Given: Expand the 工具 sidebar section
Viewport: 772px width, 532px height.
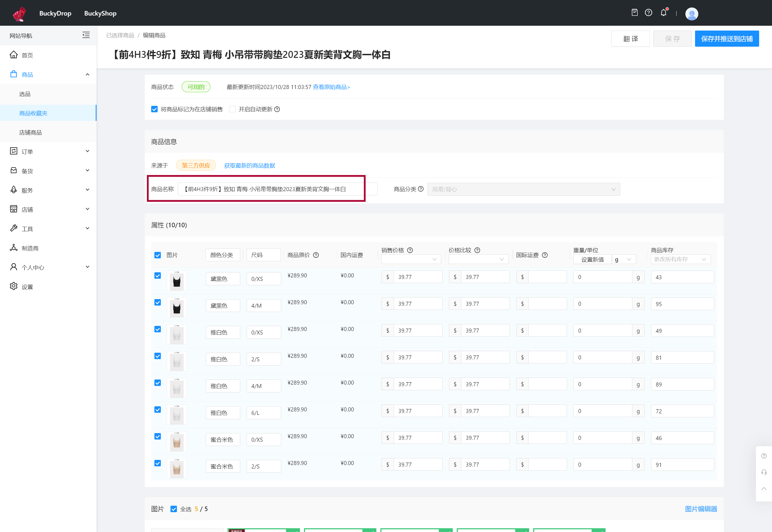Looking at the screenshot, I should [x=87, y=229].
